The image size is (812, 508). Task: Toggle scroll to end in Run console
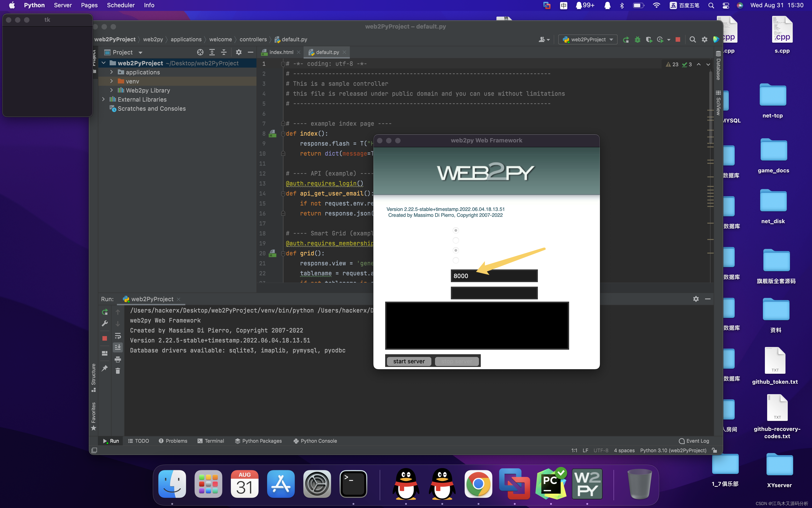pyautogui.click(x=118, y=347)
